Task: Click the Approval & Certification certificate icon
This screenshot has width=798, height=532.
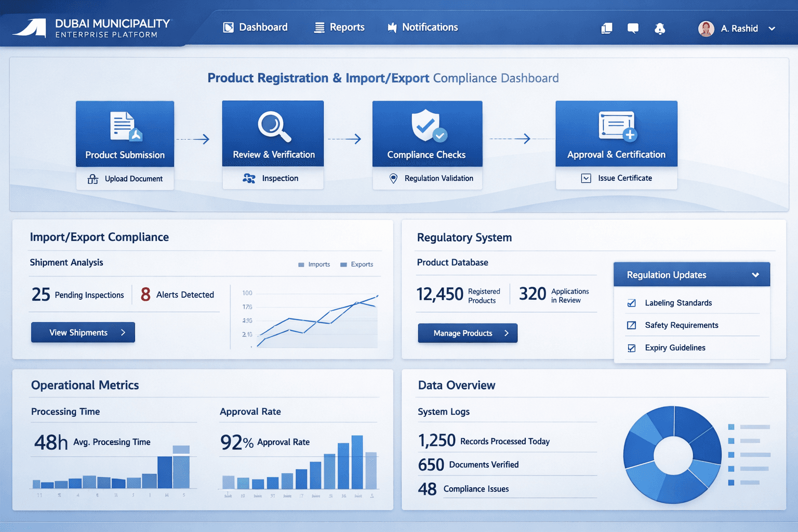Action: pyautogui.click(x=617, y=126)
